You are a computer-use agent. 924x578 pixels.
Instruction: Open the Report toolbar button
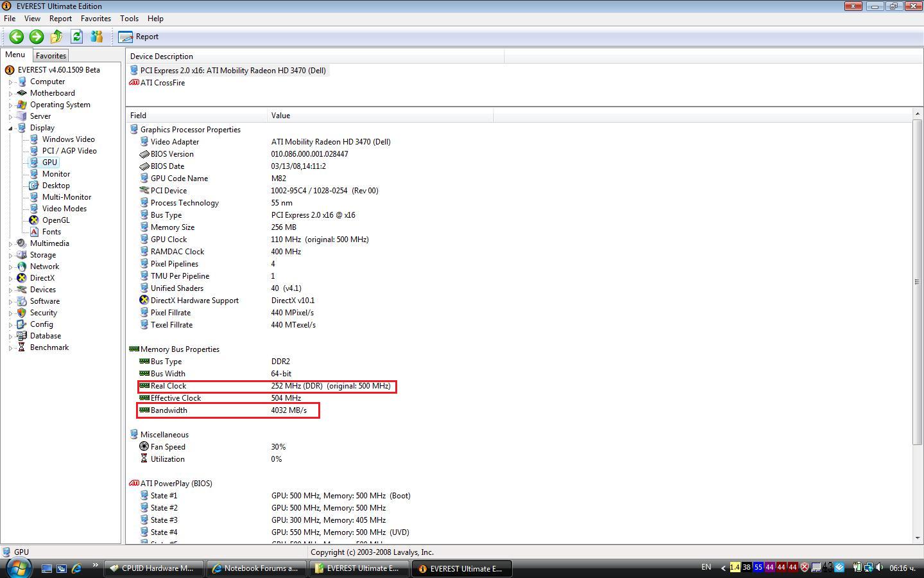[139, 37]
